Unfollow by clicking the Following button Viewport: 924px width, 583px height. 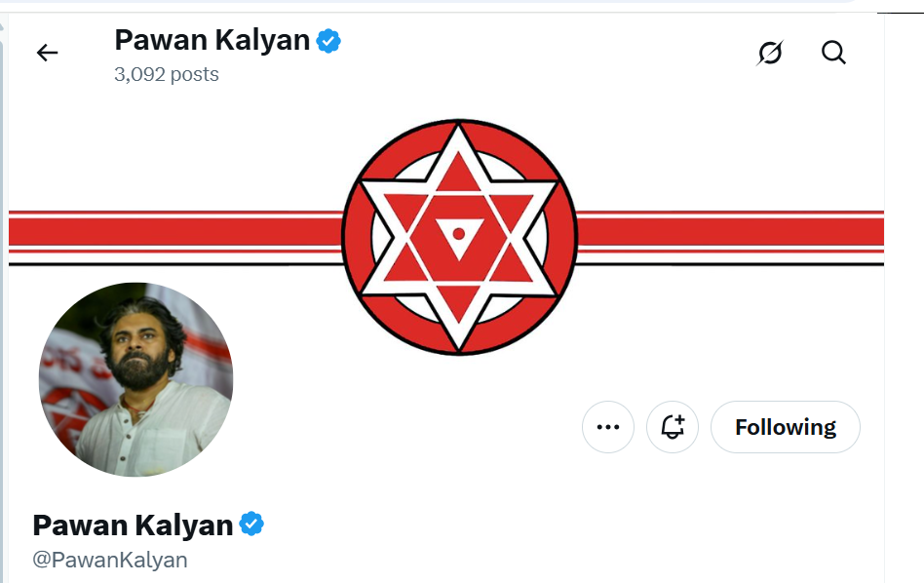786,427
